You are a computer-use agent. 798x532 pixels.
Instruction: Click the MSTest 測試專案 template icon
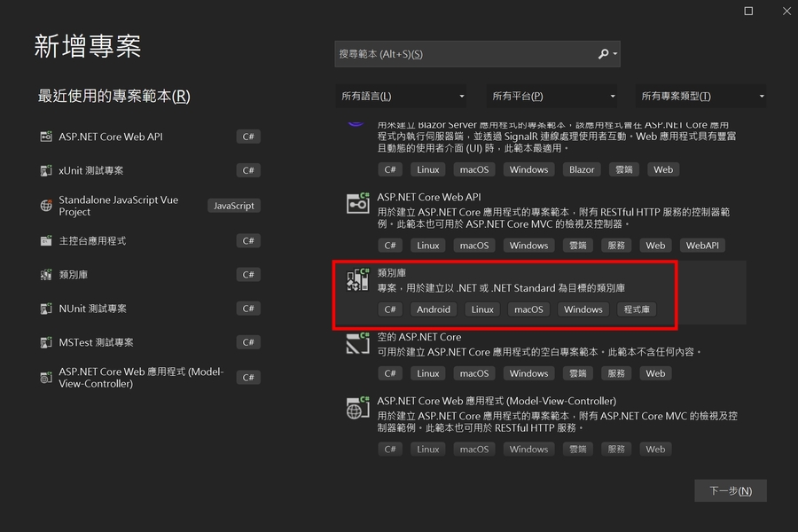coord(46,341)
